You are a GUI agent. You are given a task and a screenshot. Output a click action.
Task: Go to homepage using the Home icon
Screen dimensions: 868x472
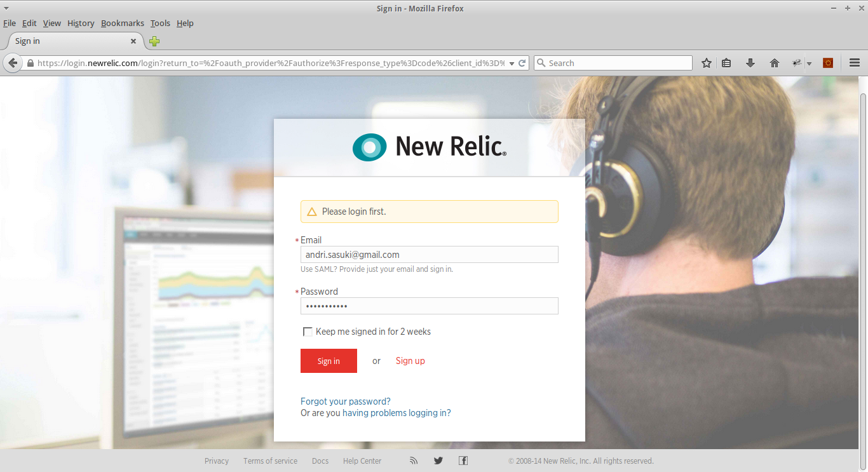(774, 63)
